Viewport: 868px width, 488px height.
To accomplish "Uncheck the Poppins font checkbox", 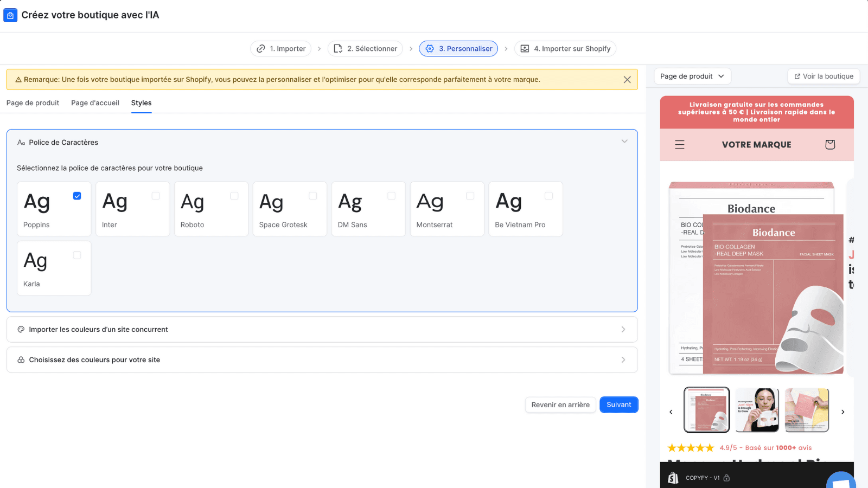I will (77, 196).
